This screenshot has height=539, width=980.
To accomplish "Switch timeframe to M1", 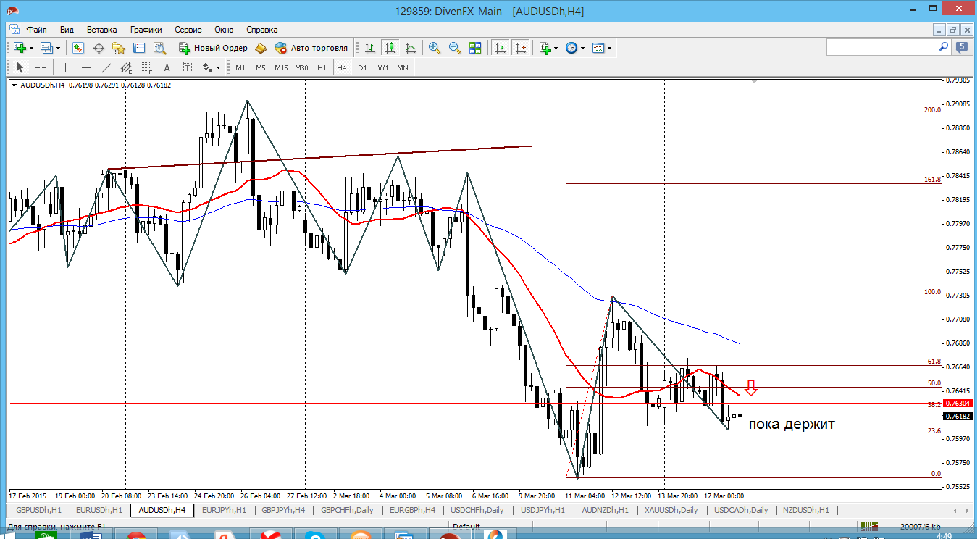I will 240,67.
